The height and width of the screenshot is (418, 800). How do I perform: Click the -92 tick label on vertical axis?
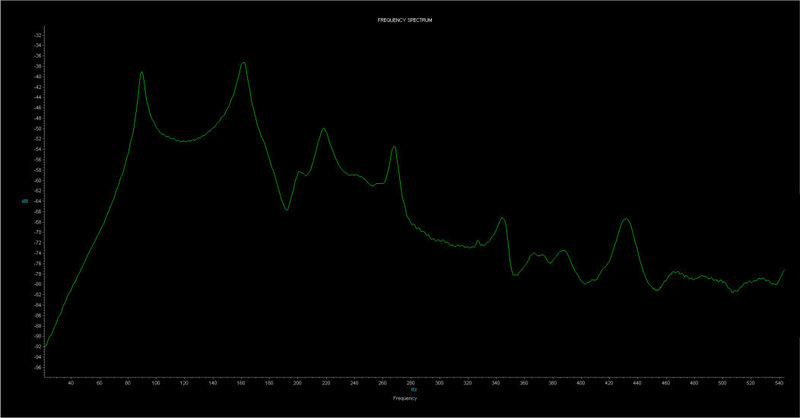(x=38, y=347)
